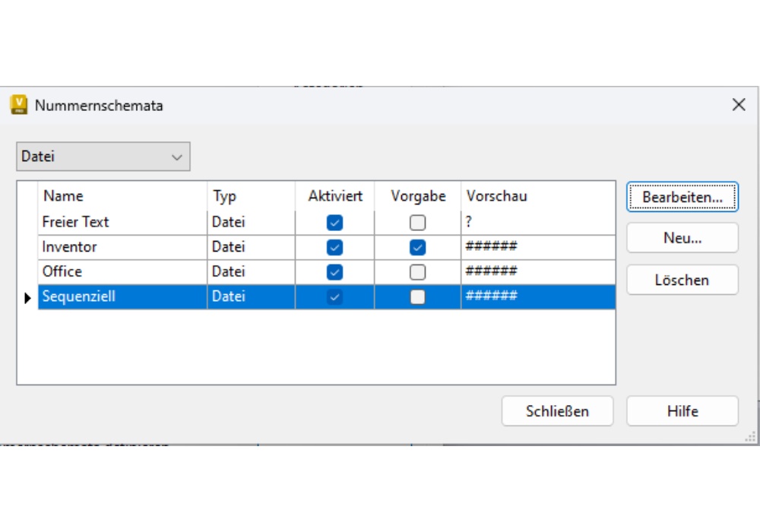Toggle Aktiviert checkbox for Inventor

(334, 247)
